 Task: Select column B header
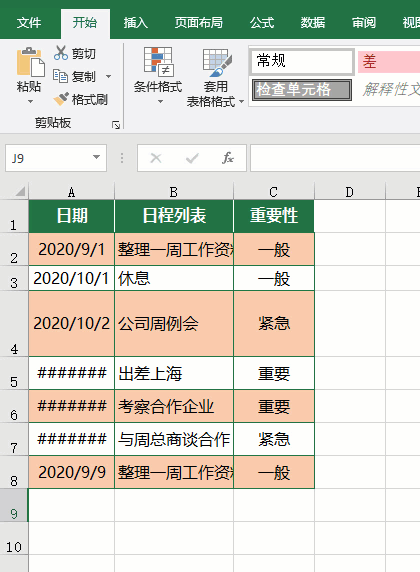174,192
